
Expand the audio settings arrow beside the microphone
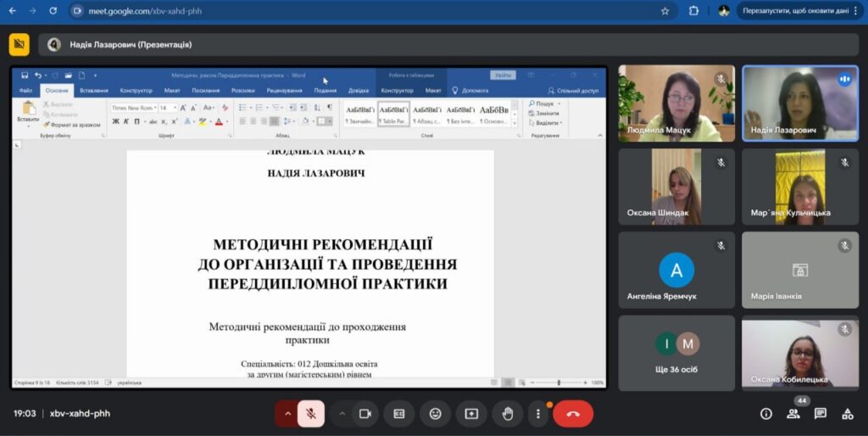(x=287, y=413)
